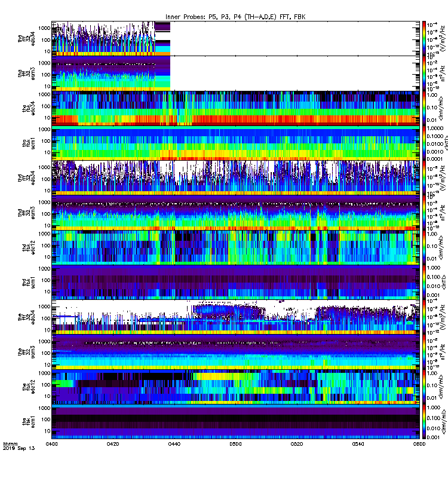Click the color bar beside the fbk scm1 panel
The image size is (448, 478).
click(424, 422)
